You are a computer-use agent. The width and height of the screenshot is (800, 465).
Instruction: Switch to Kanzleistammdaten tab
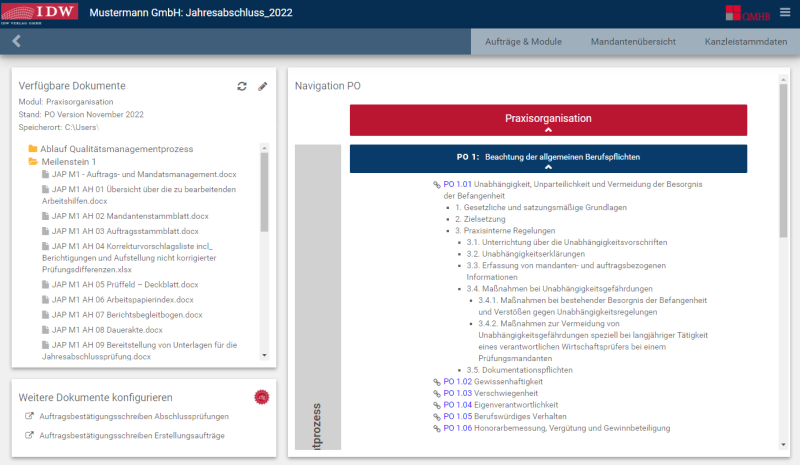pos(746,42)
